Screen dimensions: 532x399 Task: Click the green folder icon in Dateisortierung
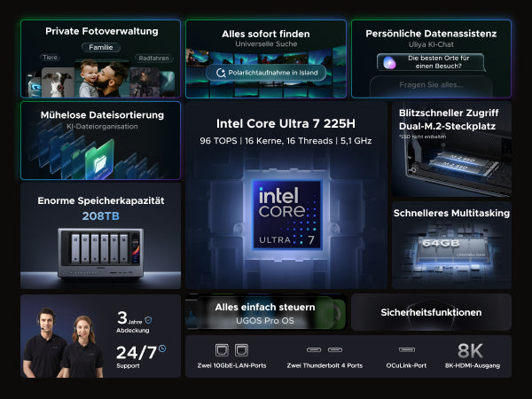pyautogui.click(x=99, y=160)
